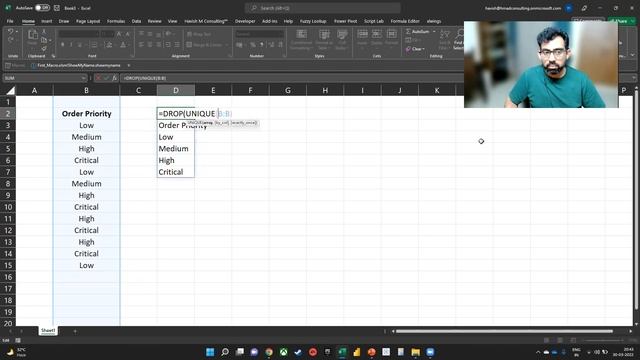Confirm formula with the checkmark icon

pos(106,78)
